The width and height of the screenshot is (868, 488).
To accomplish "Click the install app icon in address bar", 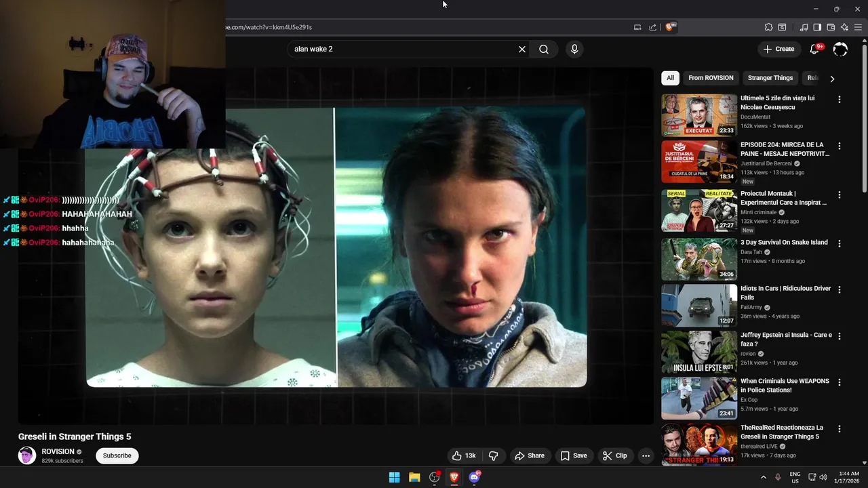I will point(637,27).
